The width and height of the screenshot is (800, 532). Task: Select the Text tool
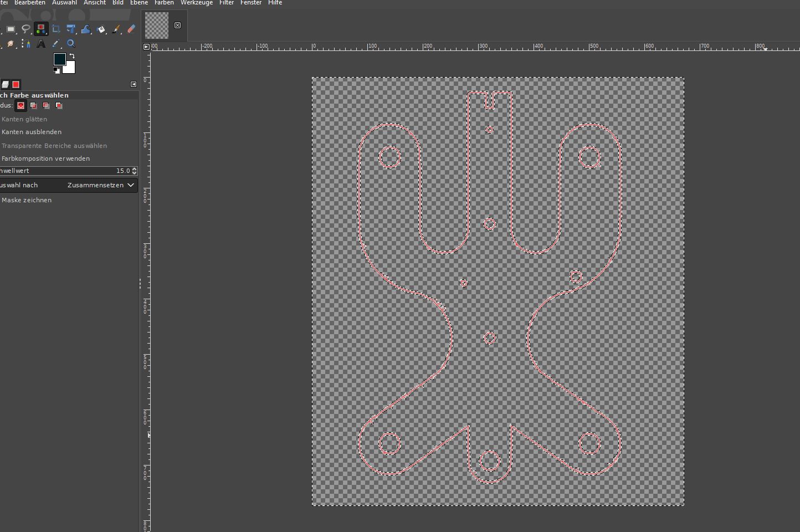point(41,44)
